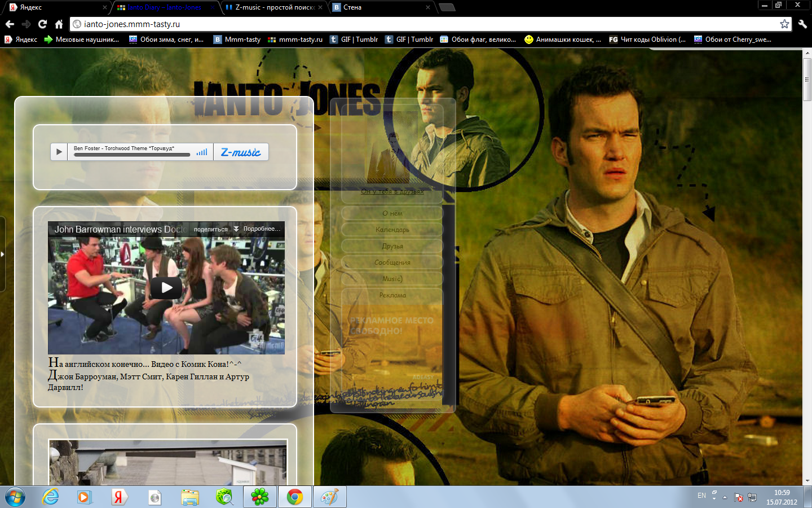Adjust the music player volume bars
The width and height of the screenshot is (812, 508).
point(202,152)
